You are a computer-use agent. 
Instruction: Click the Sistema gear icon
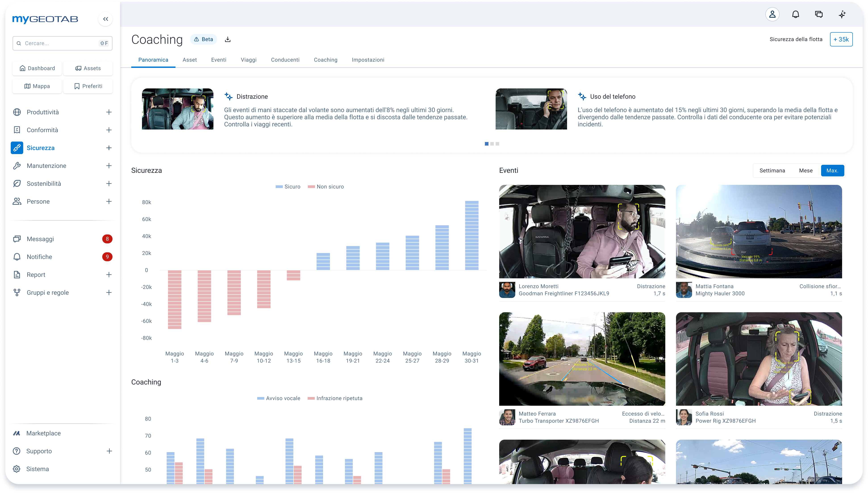[17, 469]
